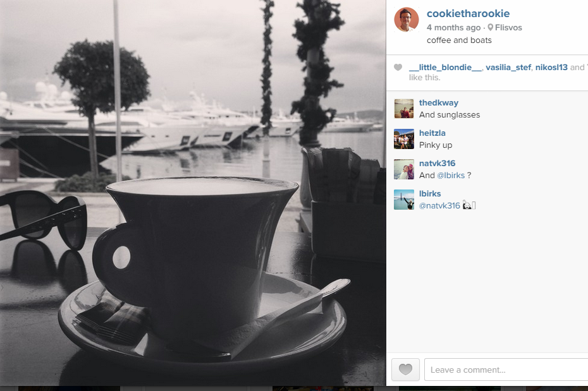The height and width of the screenshot is (391, 588).
Task: Focus the Leave a comment field
Action: point(506,370)
